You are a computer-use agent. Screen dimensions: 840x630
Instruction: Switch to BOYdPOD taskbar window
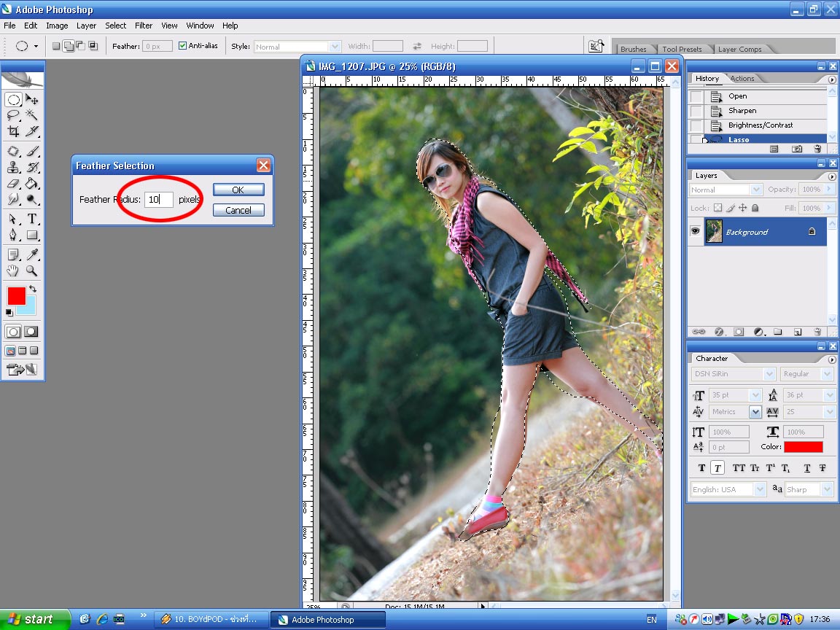pyautogui.click(x=212, y=619)
